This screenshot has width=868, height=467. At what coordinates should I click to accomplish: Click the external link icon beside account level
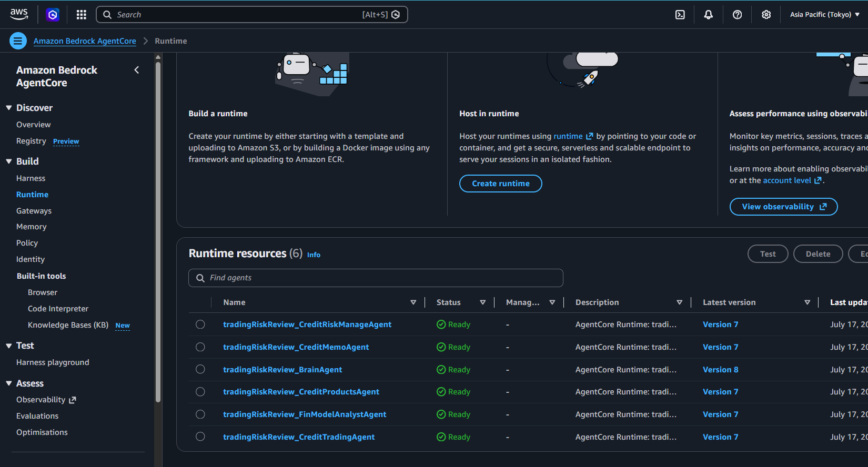tap(818, 180)
